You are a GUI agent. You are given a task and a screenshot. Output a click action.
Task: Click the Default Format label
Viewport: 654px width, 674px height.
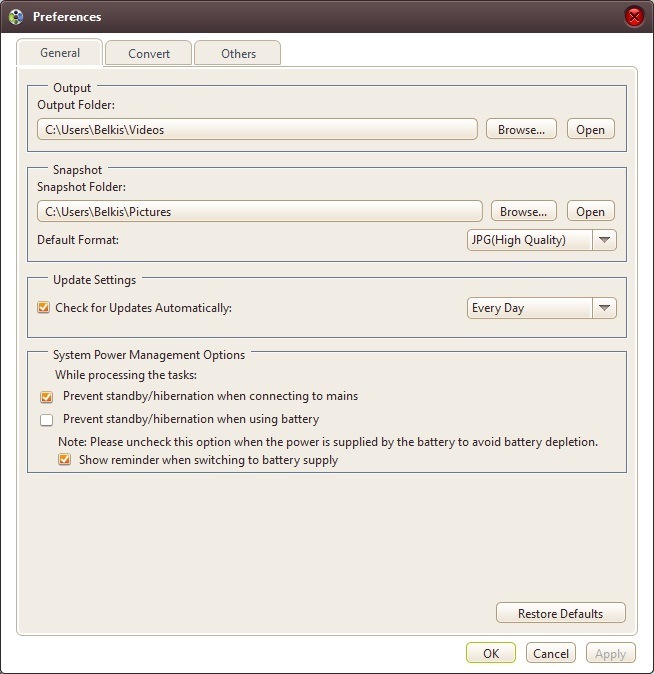coord(78,240)
